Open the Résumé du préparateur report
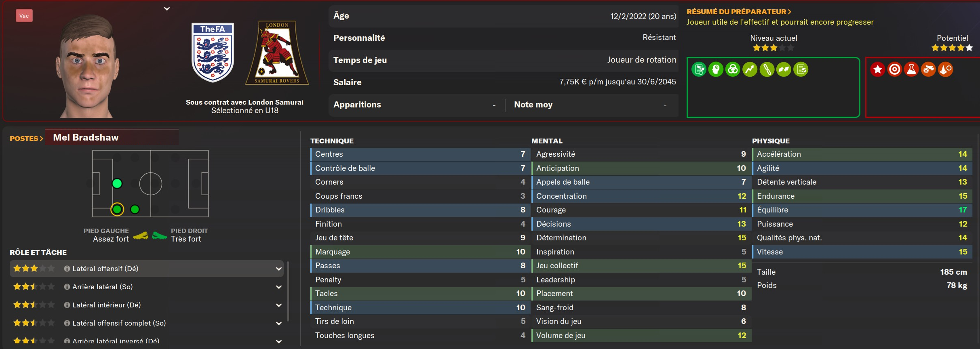The height and width of the screenshot is (349, 980). coord(739,12)
